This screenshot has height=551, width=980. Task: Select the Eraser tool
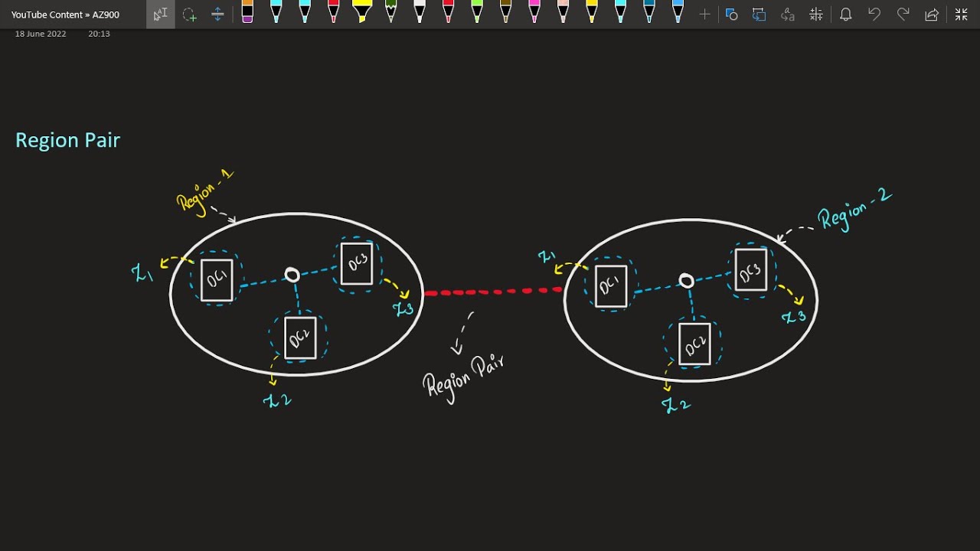(247, 12)
